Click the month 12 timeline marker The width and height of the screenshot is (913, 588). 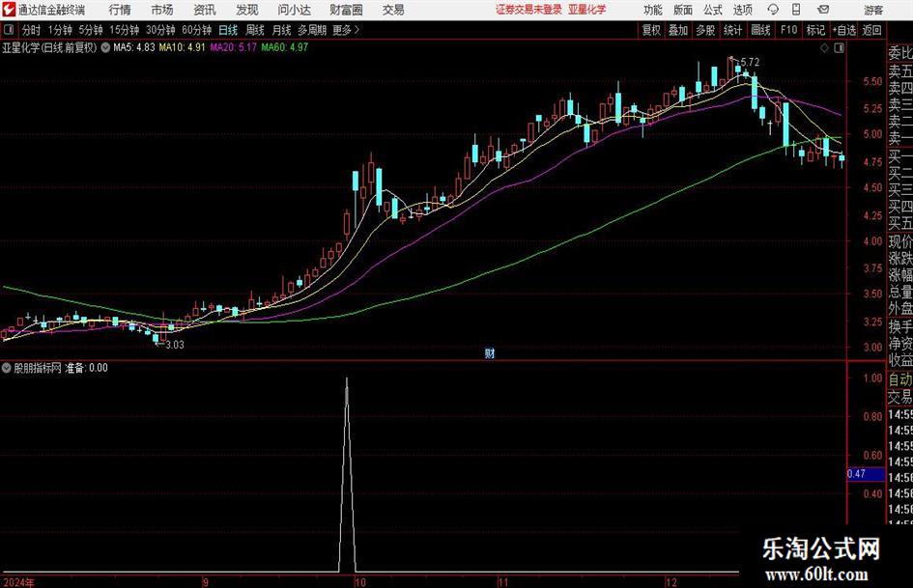point(671,582)
